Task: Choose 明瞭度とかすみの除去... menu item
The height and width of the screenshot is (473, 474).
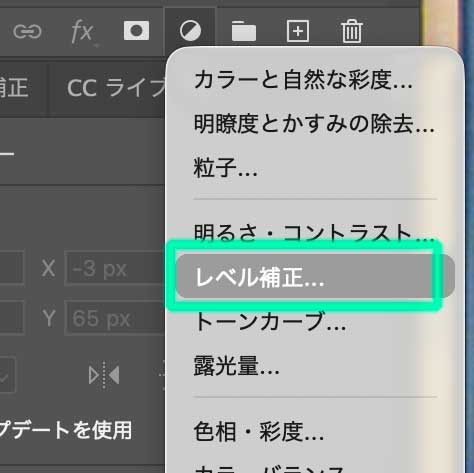Action: coord(315,124)
